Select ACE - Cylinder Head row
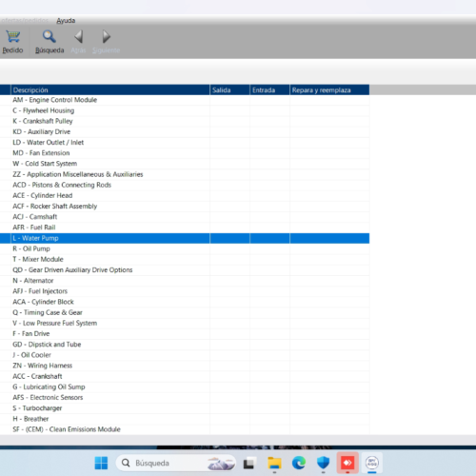Image resolution: width=476 pixels, height=476 pixels. 185,195
